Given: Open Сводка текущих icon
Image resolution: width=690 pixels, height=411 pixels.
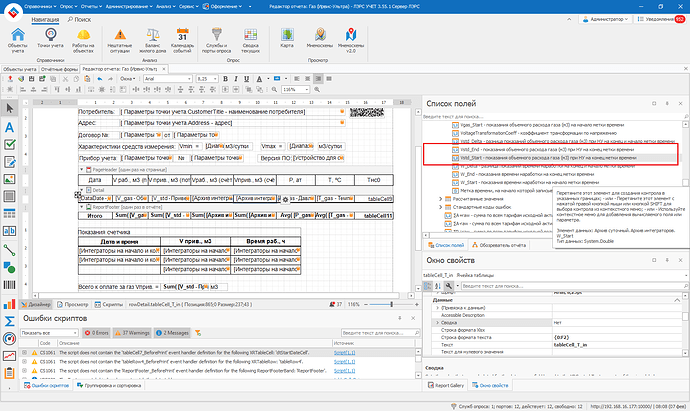Looking at the screenshot, I should click(x=250, y=40).
